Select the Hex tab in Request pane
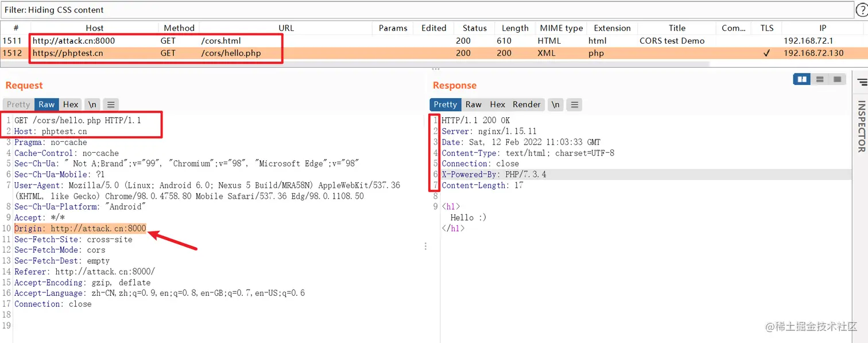Screen dimensions: 868x343 (x=71, y=104)
